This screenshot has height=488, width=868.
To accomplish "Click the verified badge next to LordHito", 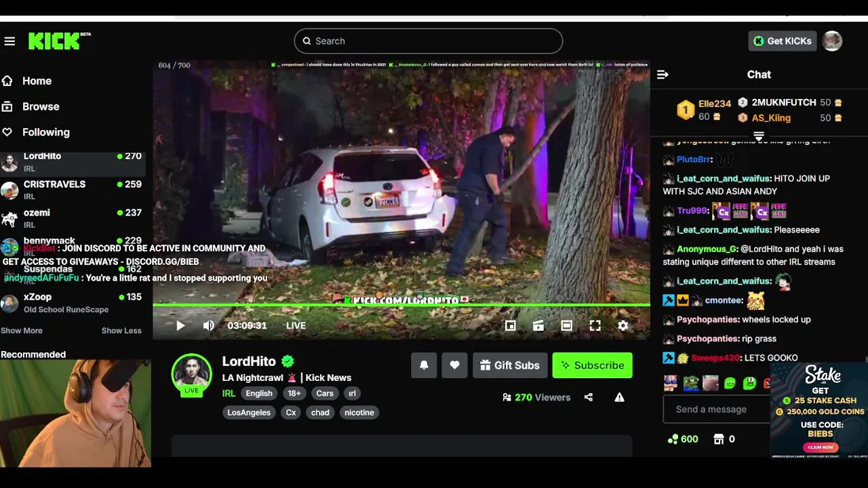I will 288,361.
